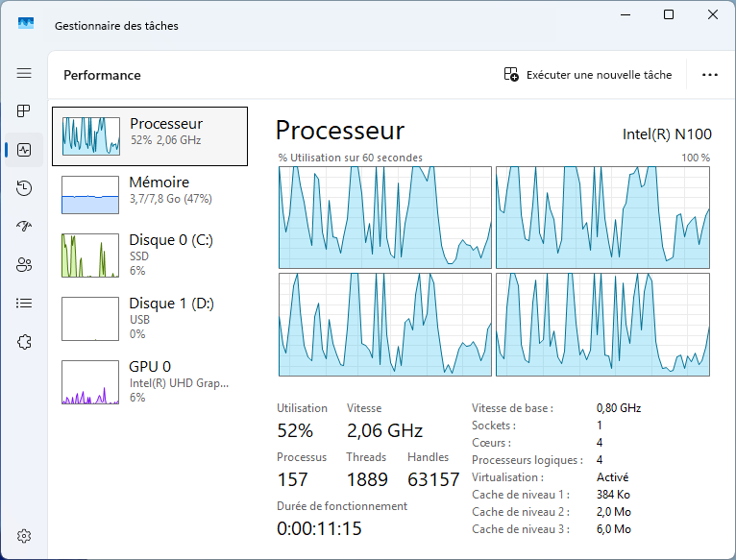Select Disque 1 (D:) entry
The height and width of the screenshot is (560, 736).
coord(150,318)
